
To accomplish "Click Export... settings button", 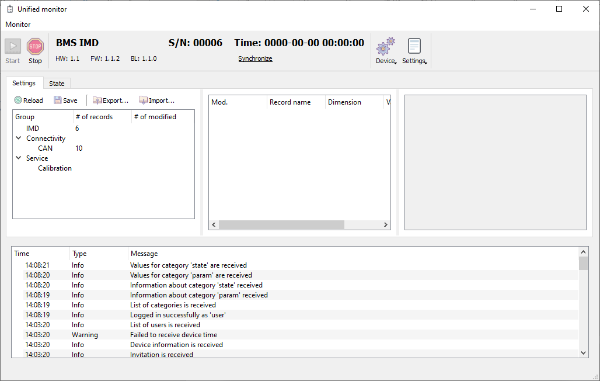I will (x=111, y=100).
